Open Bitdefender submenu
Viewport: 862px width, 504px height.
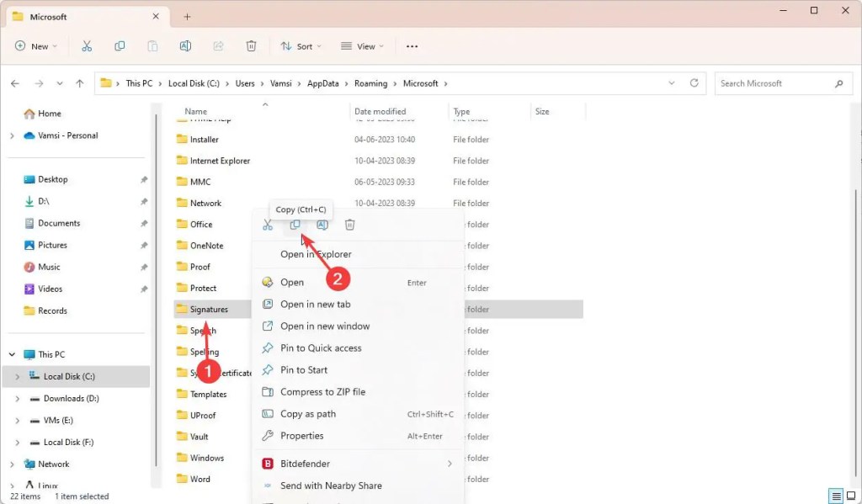(358, 464)
